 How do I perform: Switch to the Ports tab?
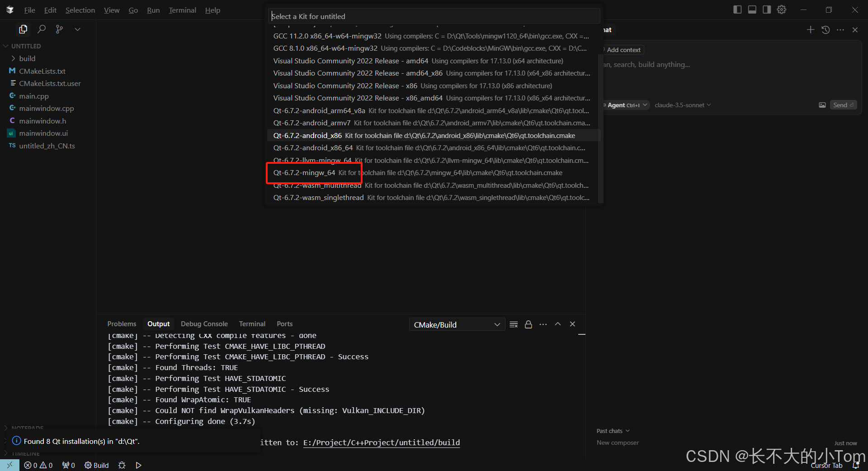284,324
